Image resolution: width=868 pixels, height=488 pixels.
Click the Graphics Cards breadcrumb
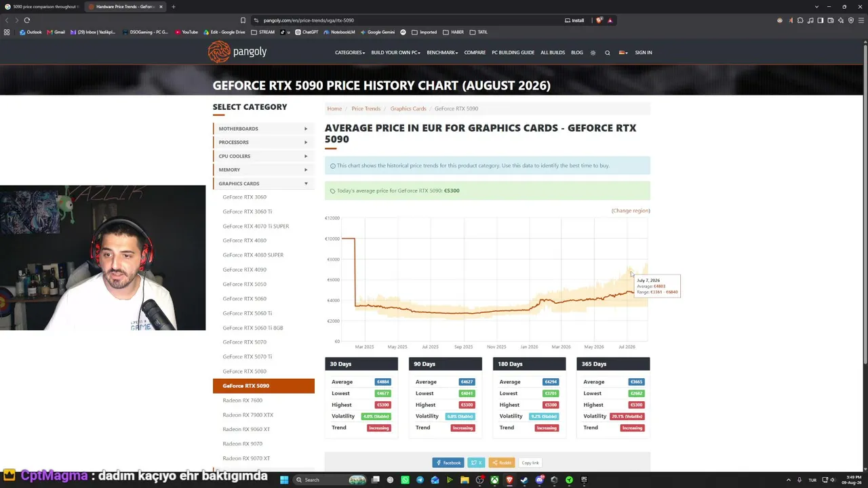click(x=408, y=108)
